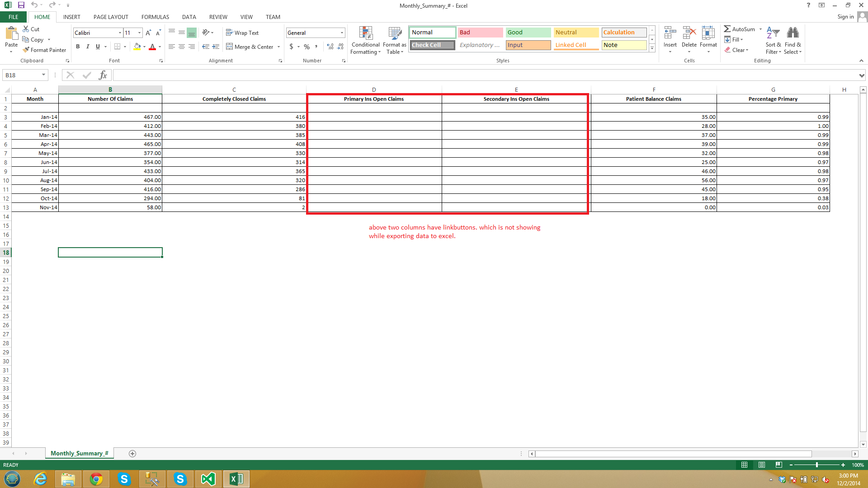Click the Insert Function fx icon
Screen dimensions: 868x488
tap(103, 75)
